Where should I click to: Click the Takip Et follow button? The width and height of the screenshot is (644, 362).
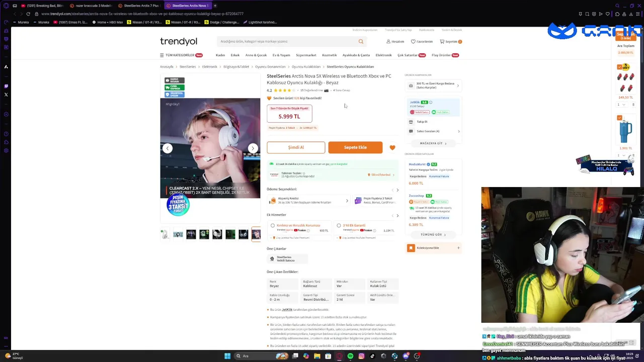pyautogui.click(x=422, y=122)
